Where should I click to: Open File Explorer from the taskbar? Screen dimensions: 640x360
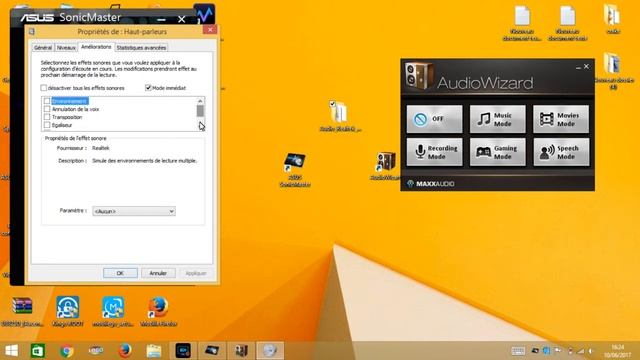154,351
